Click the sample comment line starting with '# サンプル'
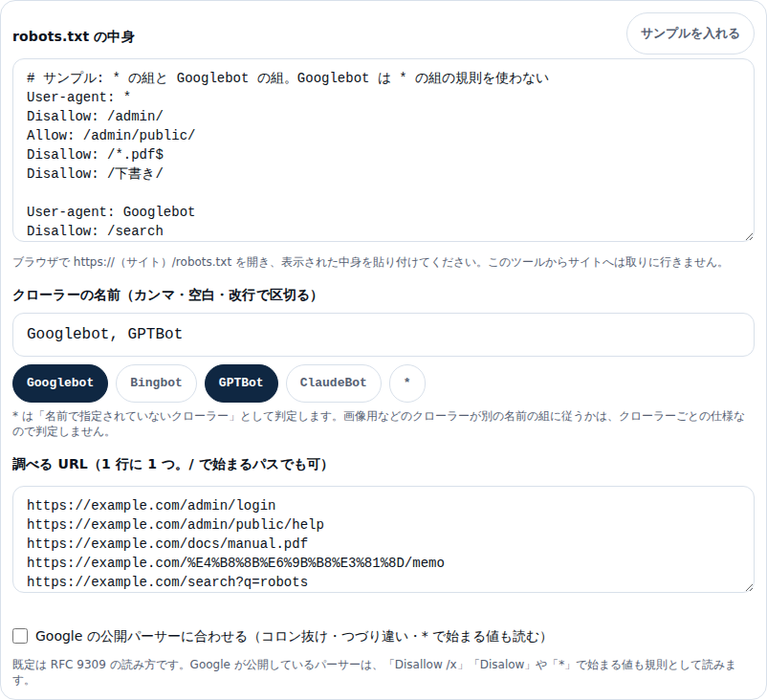Image resolution: width=767 pixels, height=700 pixels. click(x=288, y=77)
